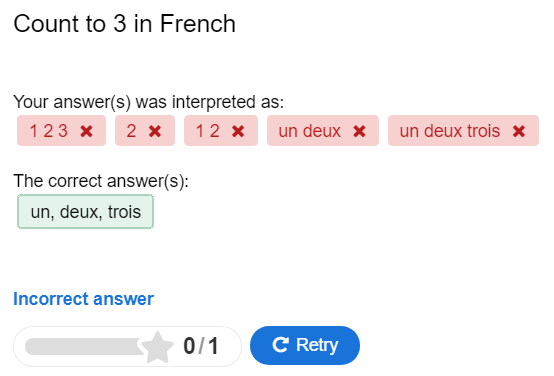
Task: Click the circular arrow icon inside Retry
Action: (x=281, y=345)
